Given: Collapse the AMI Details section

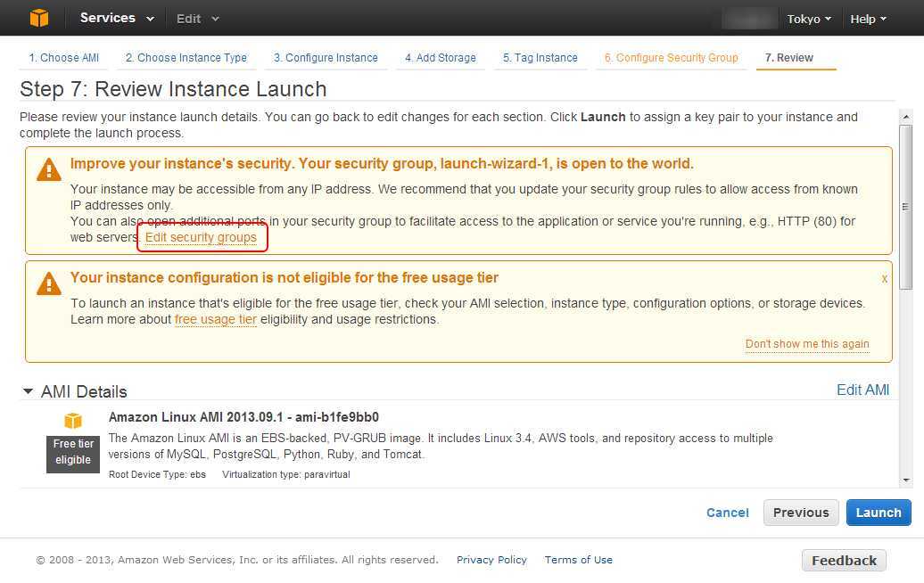Looking at the screenshot, I should click(x=29, y=391).
